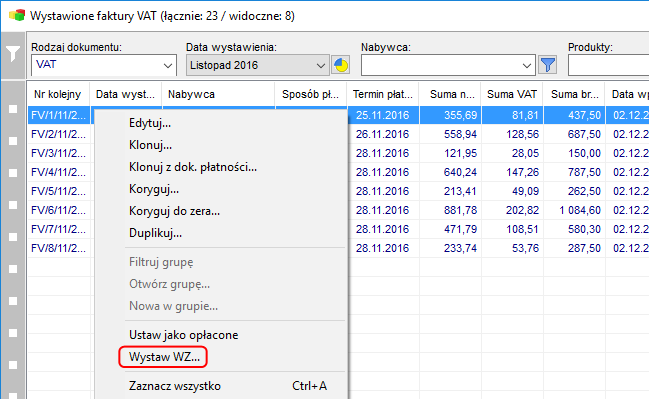Click the colored cubes application icon
The height and width of the screenshot is (399, 649).
point(17,16)
